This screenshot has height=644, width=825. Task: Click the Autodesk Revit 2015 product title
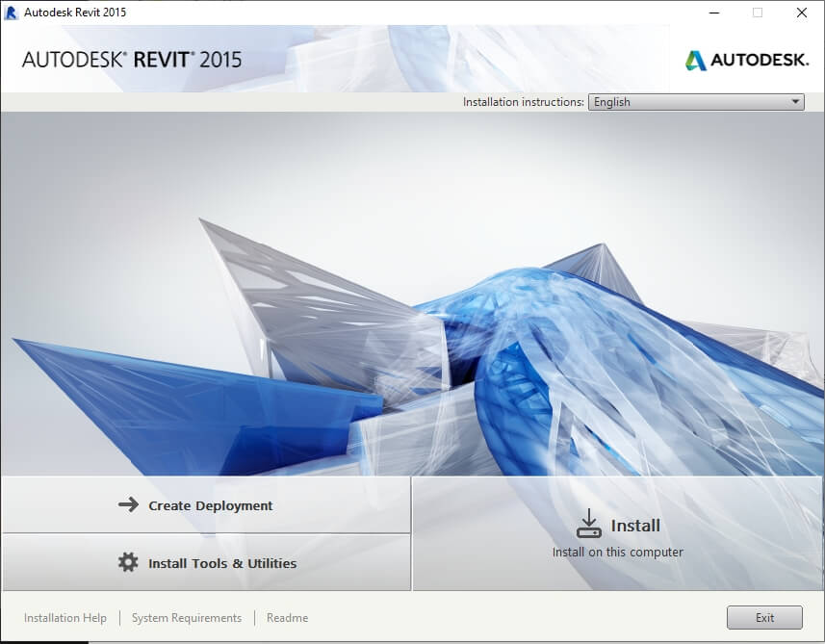point(132,60)
